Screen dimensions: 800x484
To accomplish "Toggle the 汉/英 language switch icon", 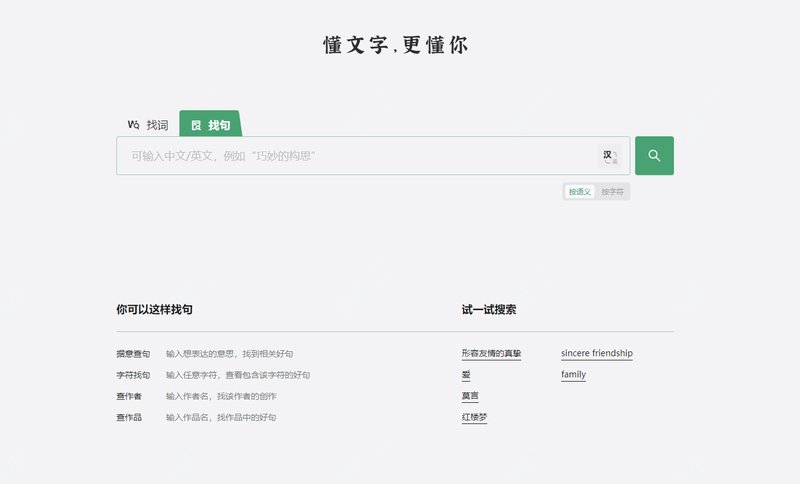I will point(609,156).
